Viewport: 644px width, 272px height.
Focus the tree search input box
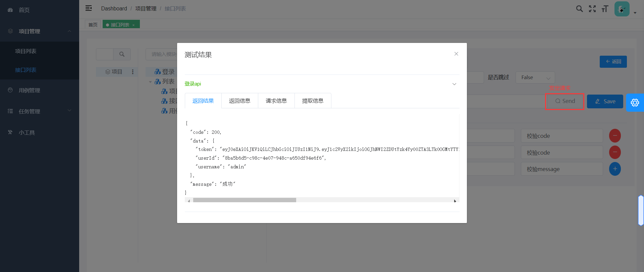tap(105, 54)
